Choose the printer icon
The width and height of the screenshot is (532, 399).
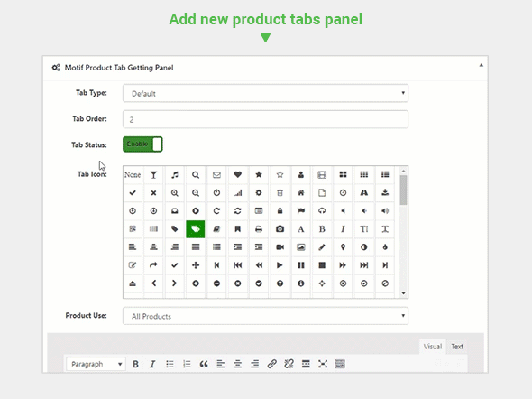[259, 229]
